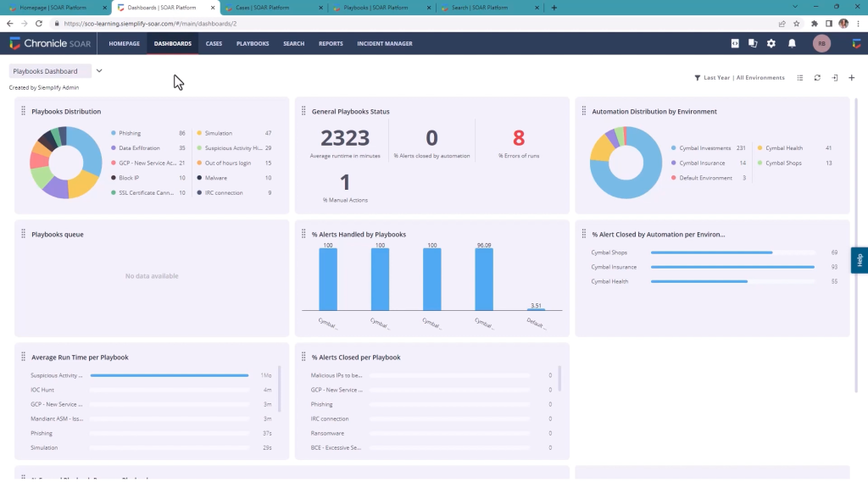Open the browser three-dot menu

click(859, 24)
